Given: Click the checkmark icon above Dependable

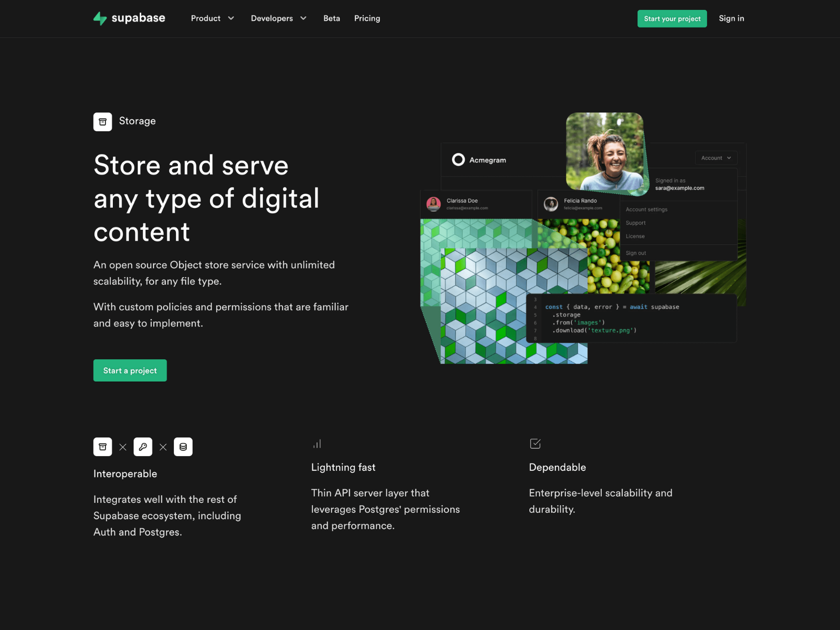Looking at the screenshot, I should coord(535,443).
